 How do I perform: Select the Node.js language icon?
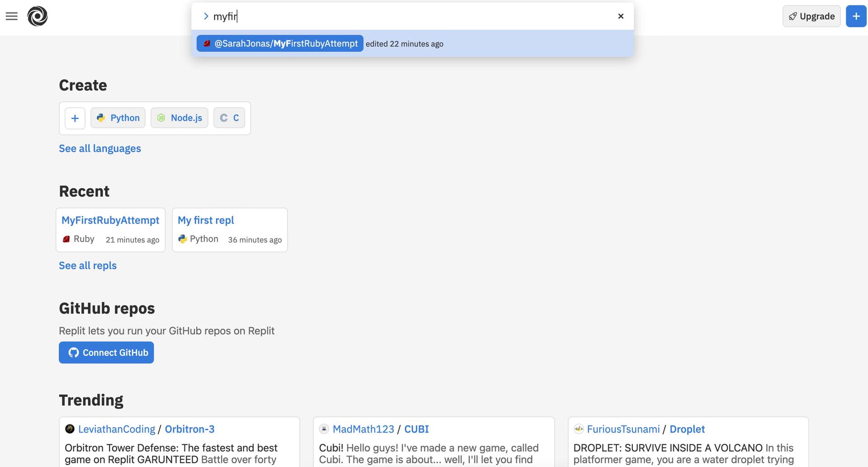tap(161, 118)
